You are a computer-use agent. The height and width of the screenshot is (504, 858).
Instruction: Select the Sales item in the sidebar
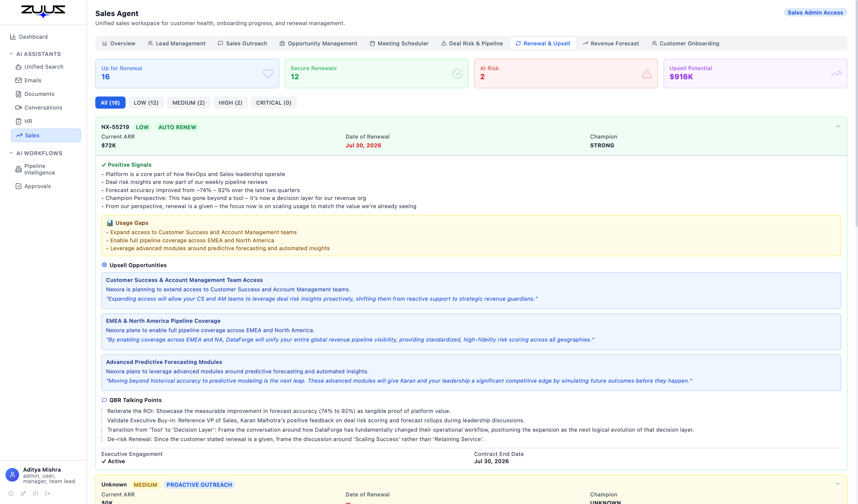[46, 135]
